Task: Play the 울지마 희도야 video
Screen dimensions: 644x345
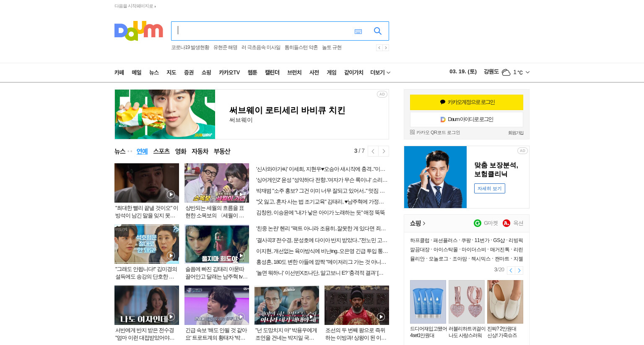Action: pyautogui.click(x=241, y=255)
